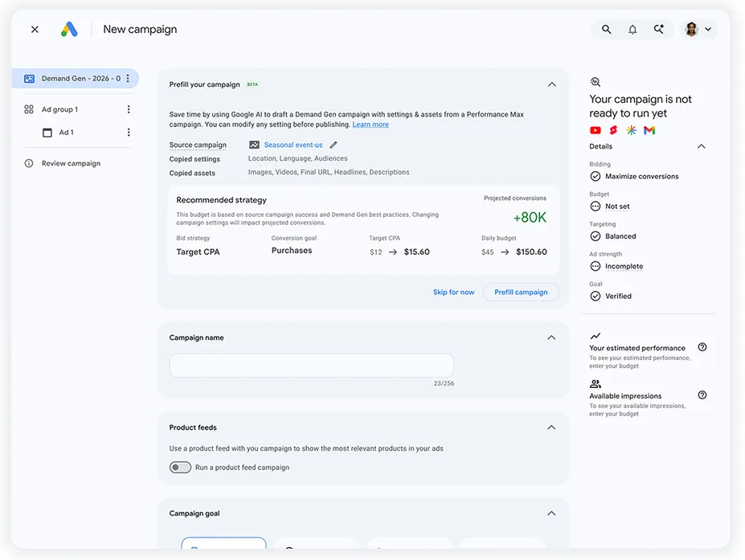Click the estimated performance trend icon
The image size is (745, 560).
coord(596,336)
